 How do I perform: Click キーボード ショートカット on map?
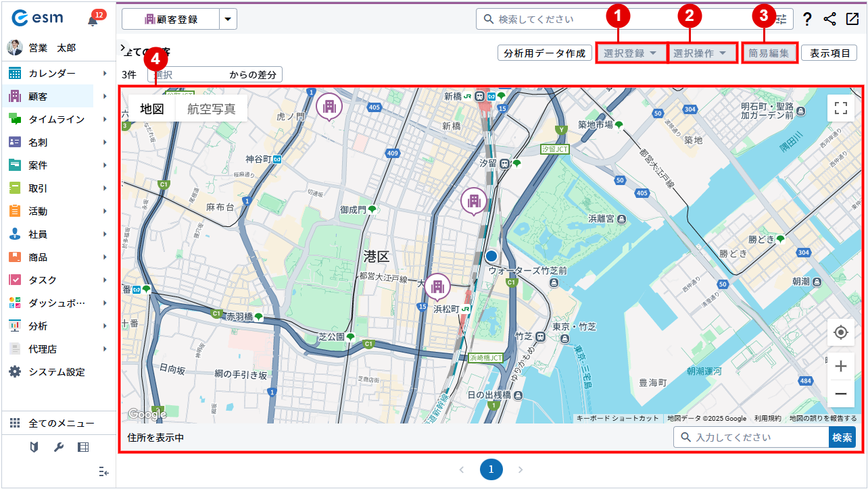point(618,419)
